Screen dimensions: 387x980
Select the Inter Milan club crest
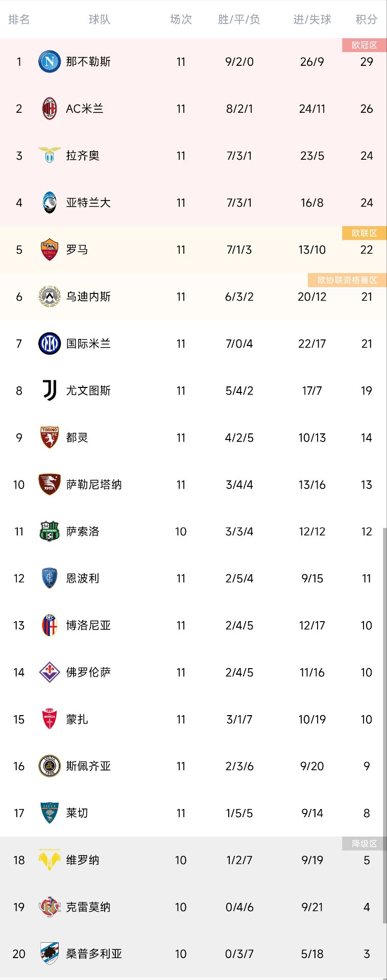(x=50, y=344)
